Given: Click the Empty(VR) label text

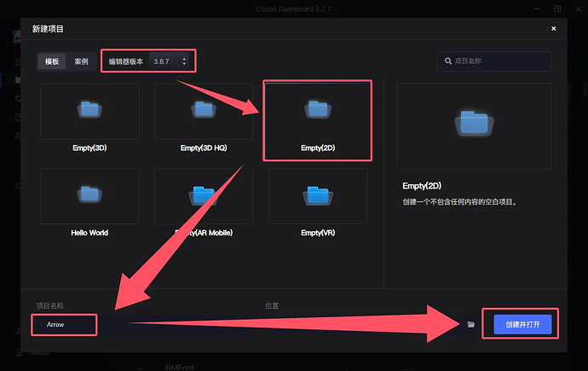Looking at the screenshot, I should (x=318, y=233).
